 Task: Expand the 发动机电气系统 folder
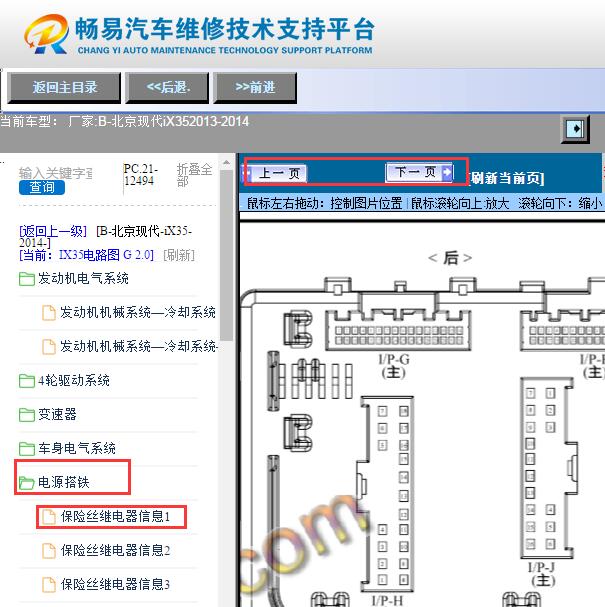[x=83, y=278]
